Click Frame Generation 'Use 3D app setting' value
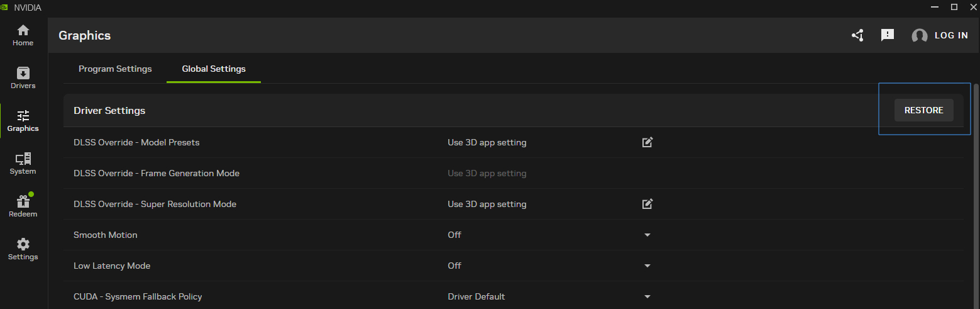980x309 pixels. [487, 173]
